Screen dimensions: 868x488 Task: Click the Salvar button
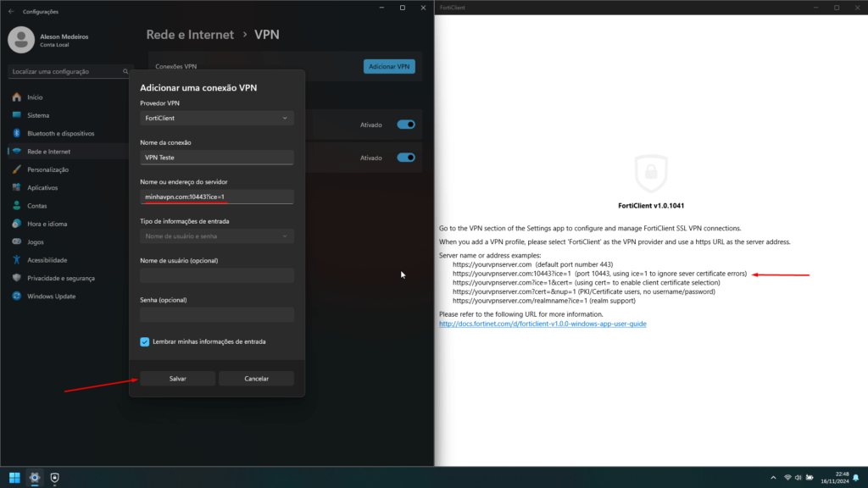pyautogui.click(x=178, y=379)
